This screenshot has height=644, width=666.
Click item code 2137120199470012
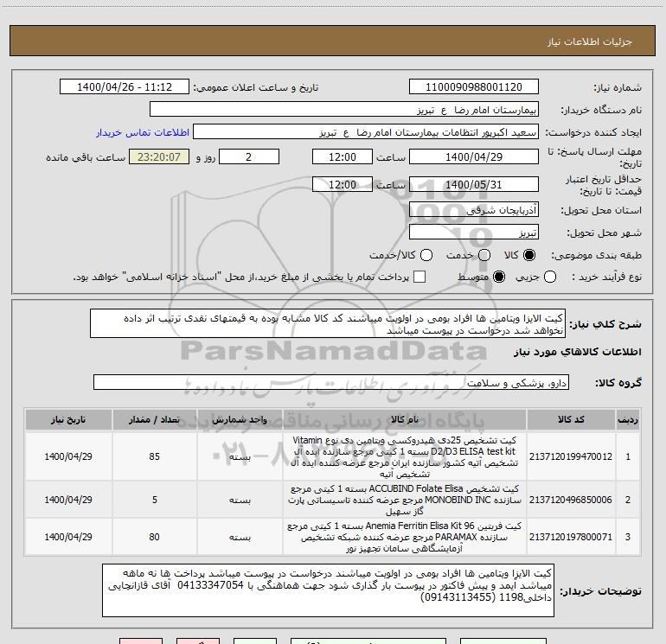(x=571, y=456)
